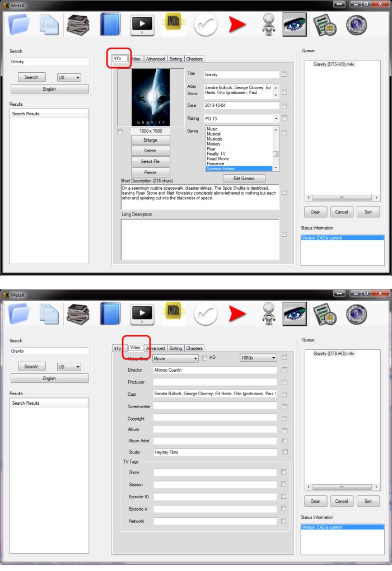Open the 1080p resolution dropdown
Screen dimensions: 392x571
(258, 358)
